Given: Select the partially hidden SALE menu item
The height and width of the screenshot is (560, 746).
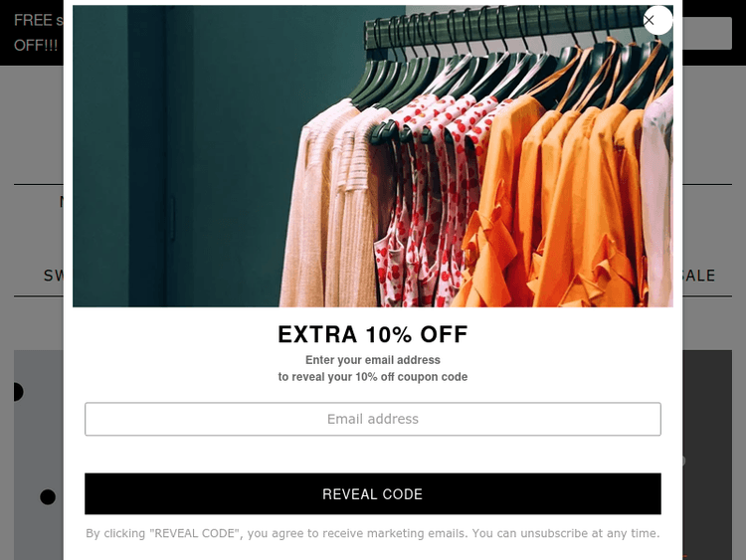Looking at the screenshot, I should click(699, 276).
